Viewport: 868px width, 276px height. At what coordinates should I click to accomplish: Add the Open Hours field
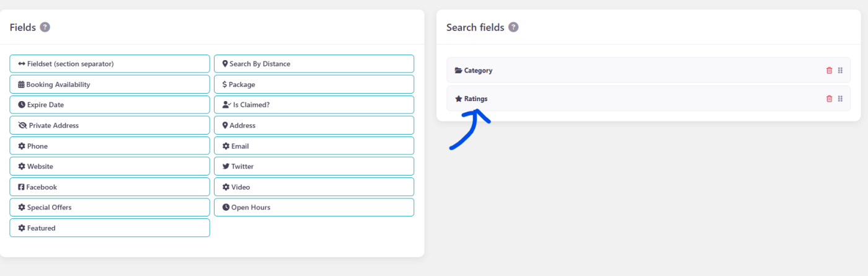pos(314,207)
